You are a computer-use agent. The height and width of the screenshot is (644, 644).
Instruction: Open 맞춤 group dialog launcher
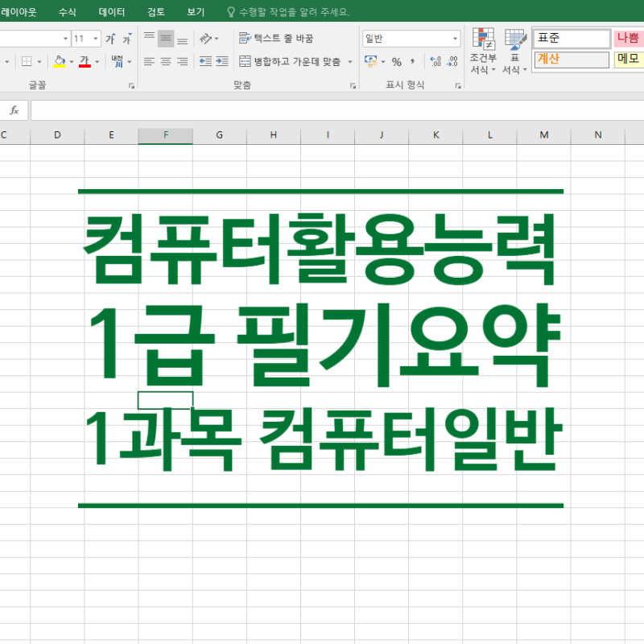point(353,85)
